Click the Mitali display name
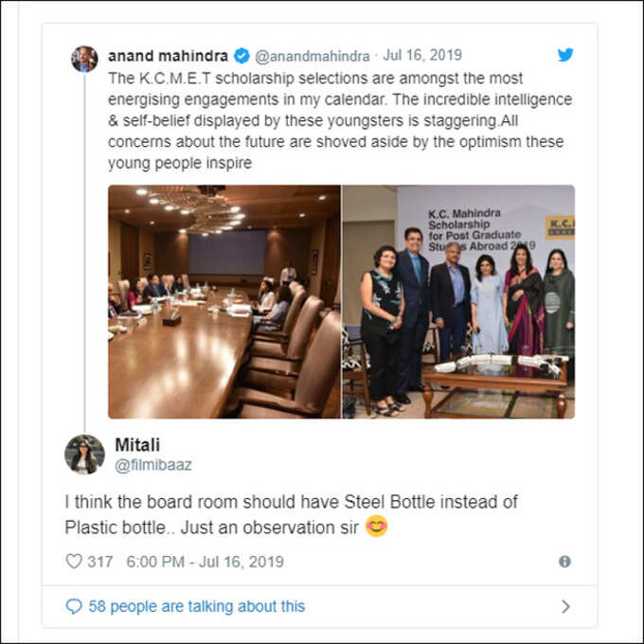Viewport: 644px width, 644px height. click(x=137, y=445)
